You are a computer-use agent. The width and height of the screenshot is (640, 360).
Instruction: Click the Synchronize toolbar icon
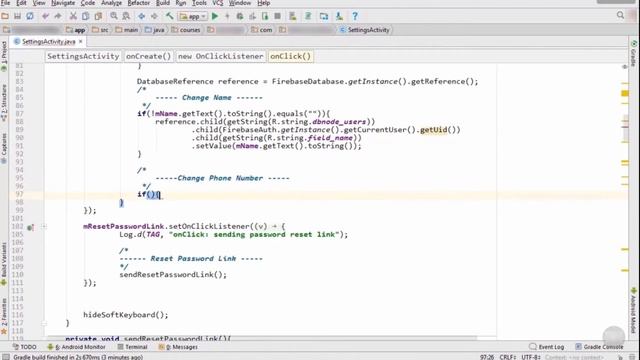pyautogui.click(x=30, y=16)
